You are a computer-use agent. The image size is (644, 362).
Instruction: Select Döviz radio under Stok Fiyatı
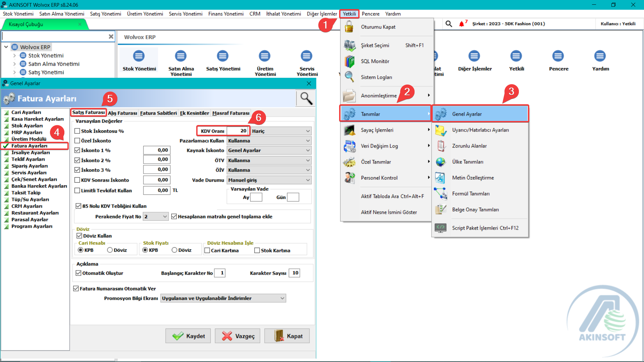point(174,250)
